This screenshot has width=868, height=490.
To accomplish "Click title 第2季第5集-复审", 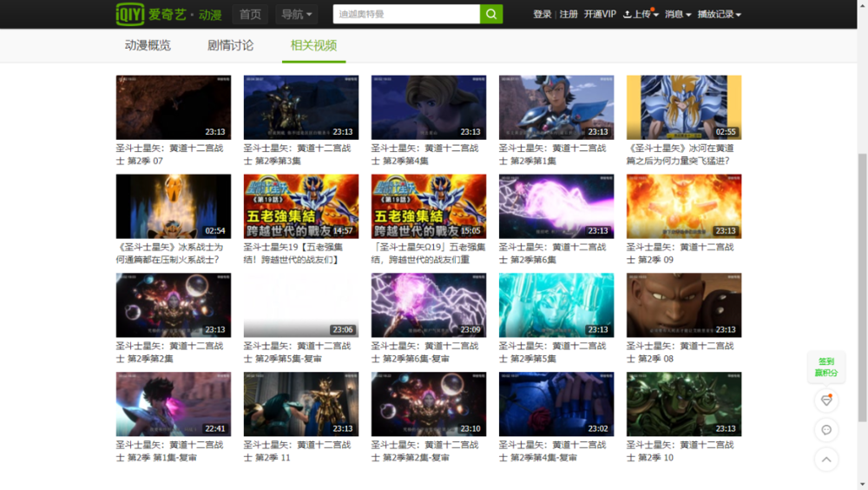I will [x=297, y=353].
